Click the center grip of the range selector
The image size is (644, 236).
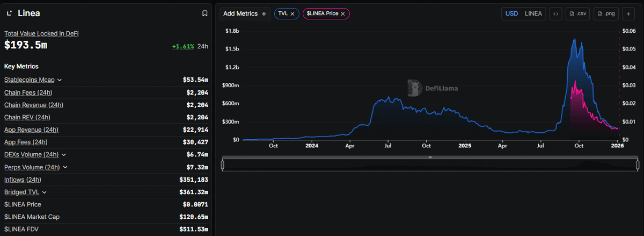430,157
